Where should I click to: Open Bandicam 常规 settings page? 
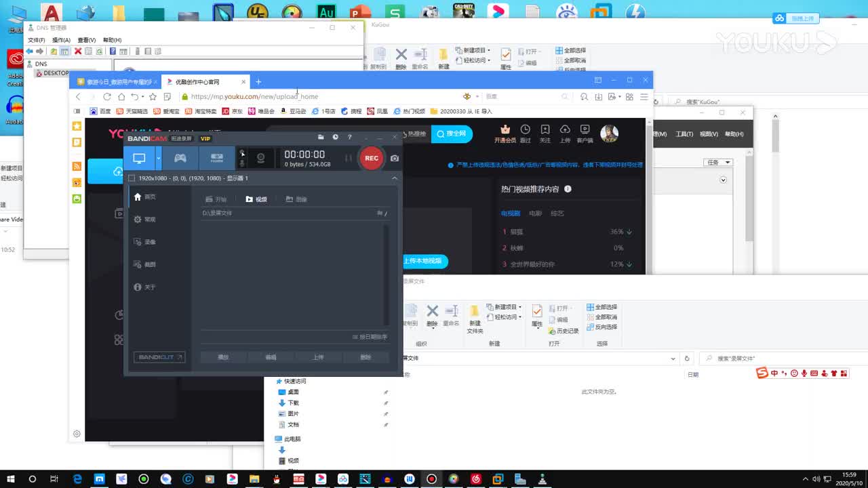148,219
